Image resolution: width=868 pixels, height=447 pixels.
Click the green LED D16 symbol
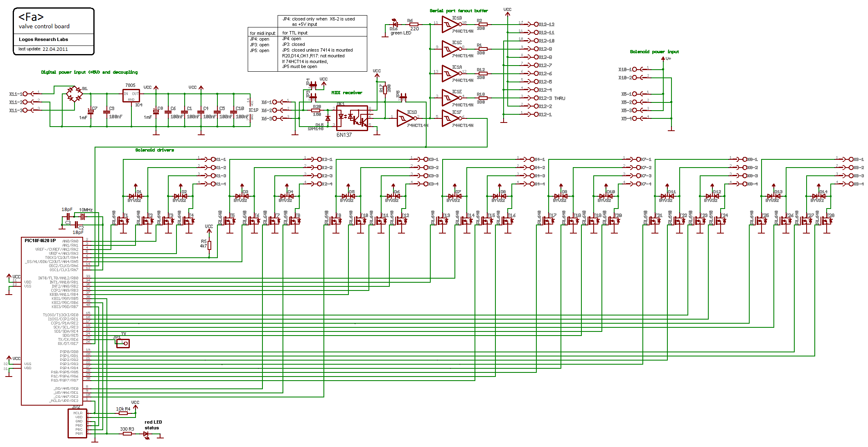coord(395,24)
